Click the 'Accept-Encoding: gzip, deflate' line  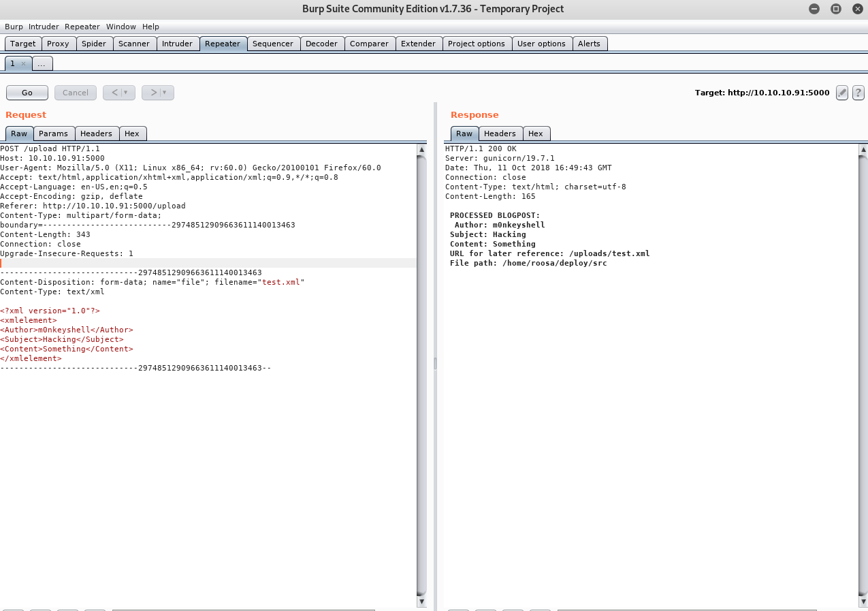click(x=71, y=196)
